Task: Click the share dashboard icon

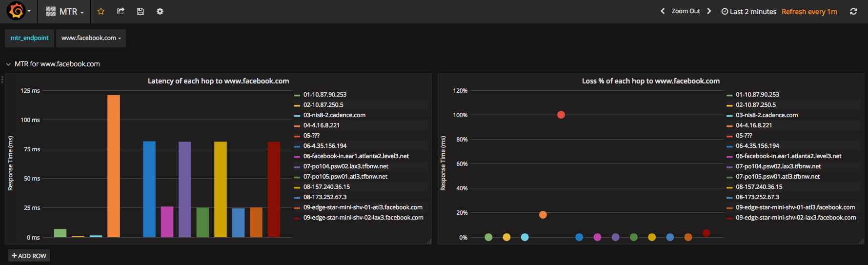Action: [121, 11]
